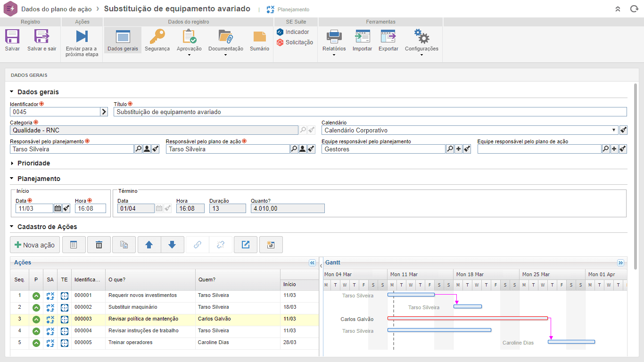Pick a user for Responsável pelo plano de ação
Image resolution: width=644 pixels, height=362 pixels.
(x=303, y=149)
